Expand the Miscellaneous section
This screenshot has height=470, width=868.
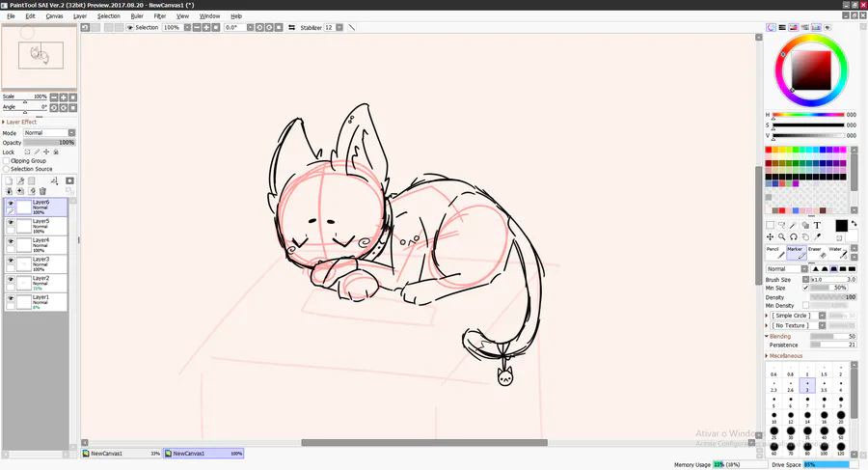[x=784, y=356]
